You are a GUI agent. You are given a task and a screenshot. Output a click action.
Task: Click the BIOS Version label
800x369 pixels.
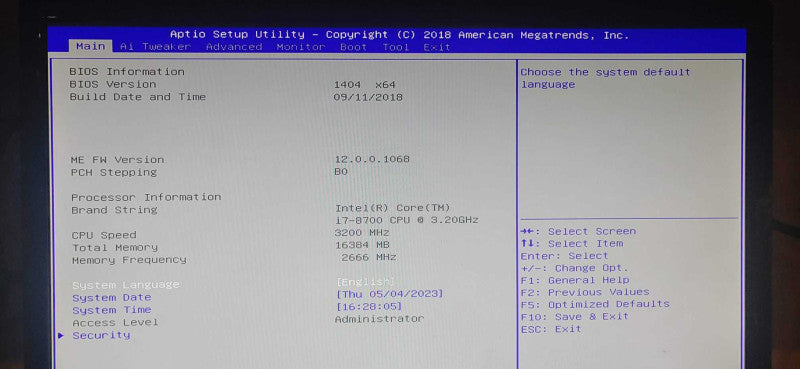point(113,84)
